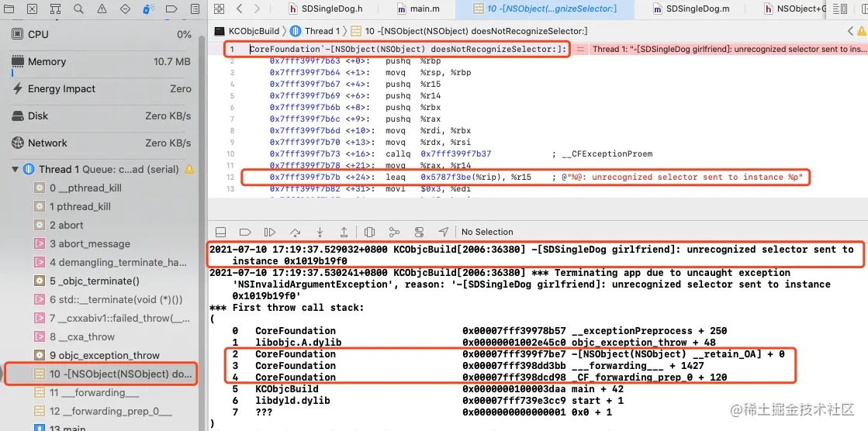This screenshot has width=868, height=431.
Task: Open the Energy Impact gauge
Action: coord(102,88)
